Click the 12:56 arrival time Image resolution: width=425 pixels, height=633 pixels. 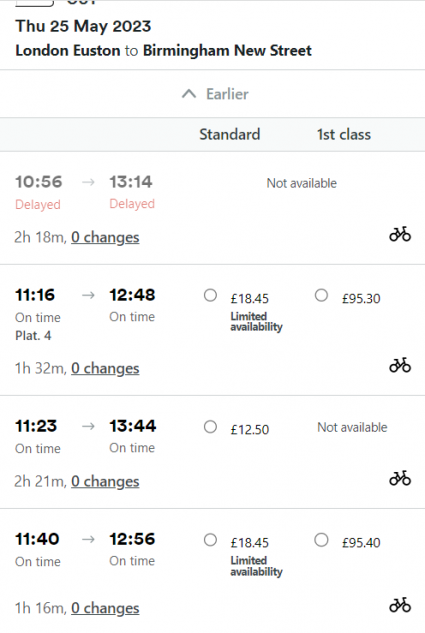132,539
